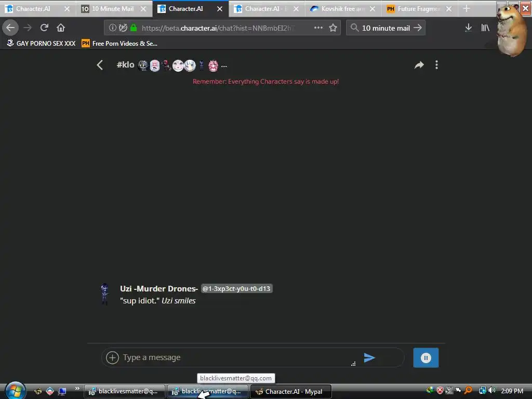532x399 pixels.
Task: Expand the quick launch chevron
Action: 77,389
